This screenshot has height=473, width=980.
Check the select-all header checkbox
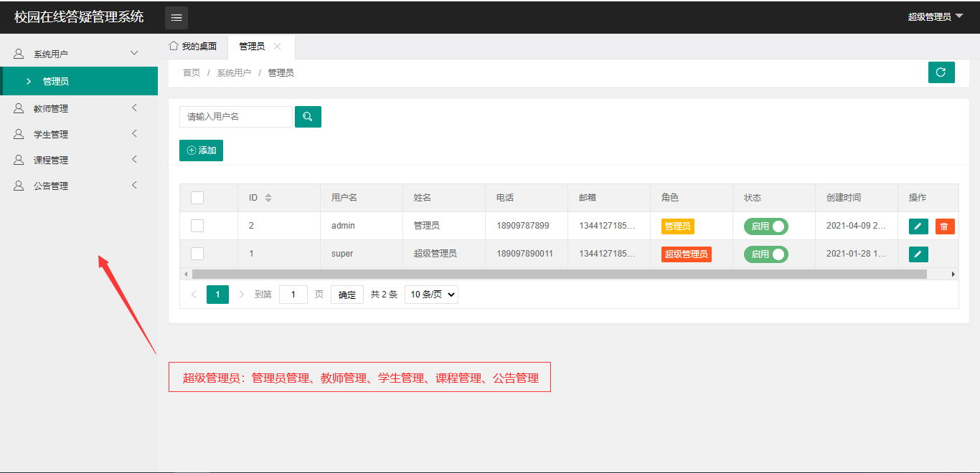pyautogui.click(x=197, y=198)
